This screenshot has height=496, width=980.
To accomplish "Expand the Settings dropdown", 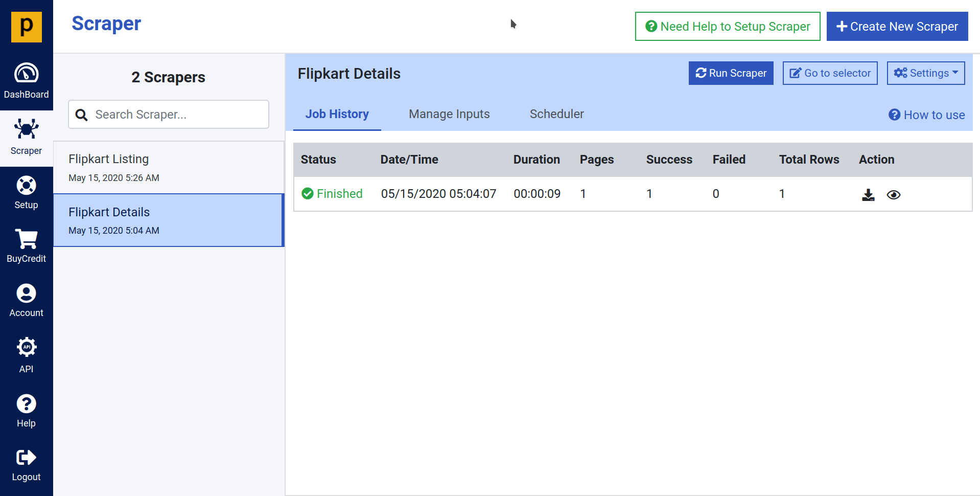I will pyautogui.click(x=925, y=73).
